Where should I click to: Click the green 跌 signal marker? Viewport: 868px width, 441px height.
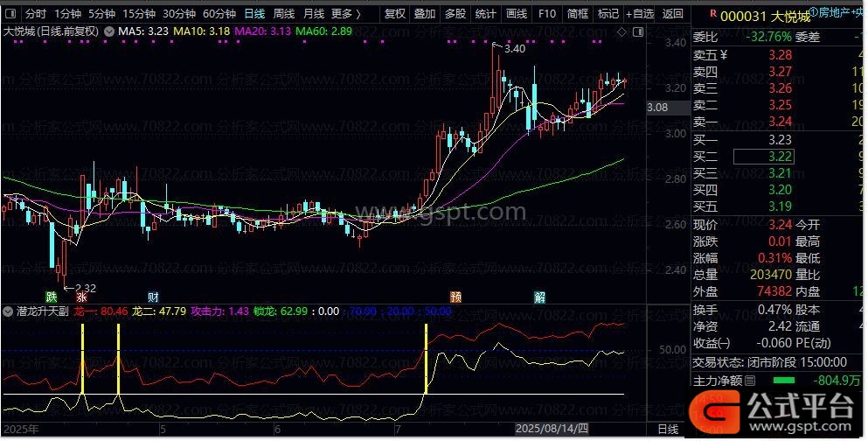coord(52,297)
